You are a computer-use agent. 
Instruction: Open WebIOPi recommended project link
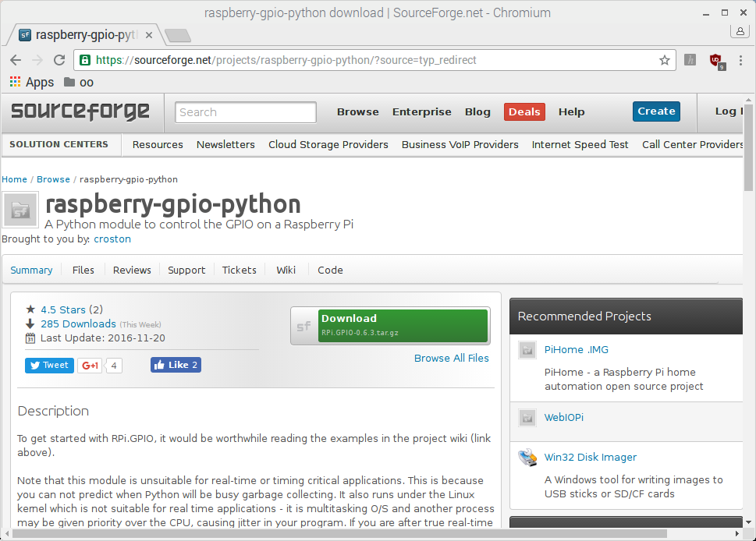pyautogui.click(x=563, y=418)
